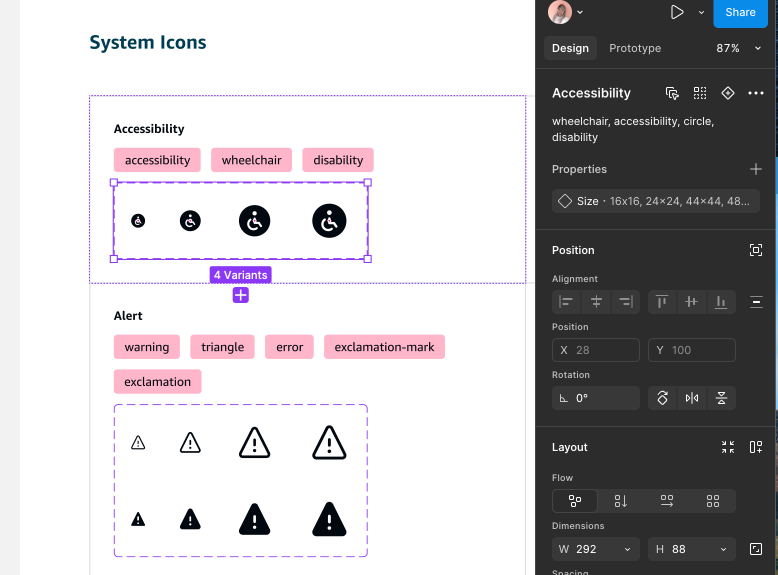Viewport: 778px width, 575px height.
Task: Open the user avatar menu
Action: click(565, 12)
